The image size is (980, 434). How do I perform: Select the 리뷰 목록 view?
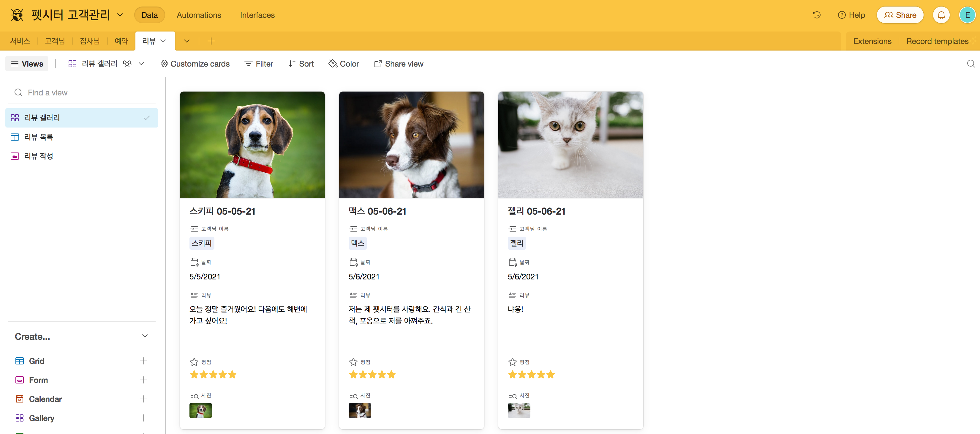pos(81,137)
